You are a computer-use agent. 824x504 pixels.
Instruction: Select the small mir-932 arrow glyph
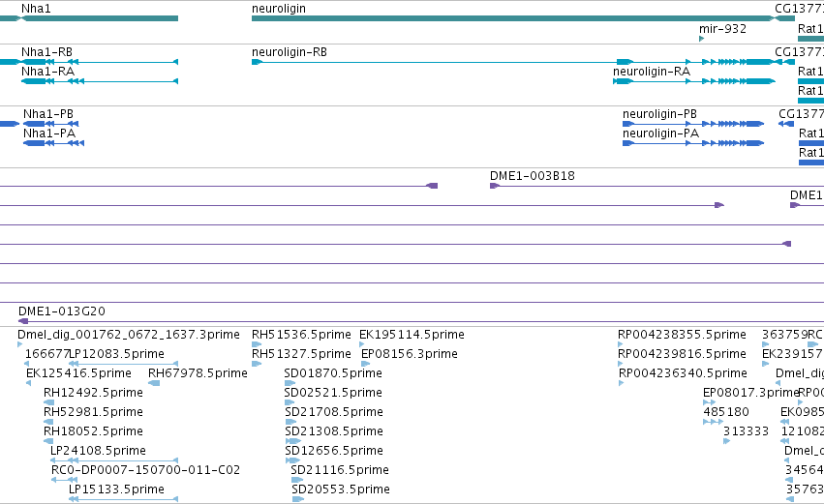702,39
